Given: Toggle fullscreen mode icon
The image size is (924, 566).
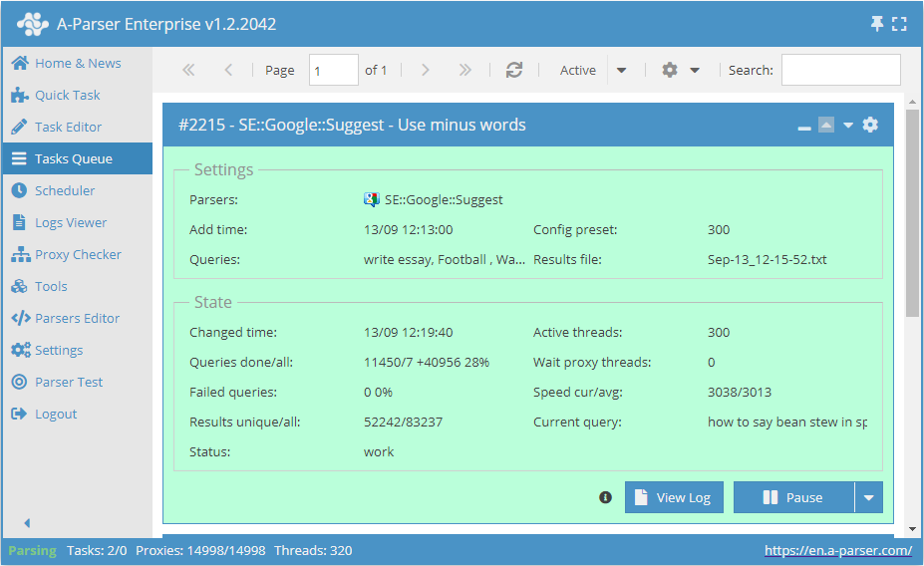Looking at the screenshot, I should [900, 24].
